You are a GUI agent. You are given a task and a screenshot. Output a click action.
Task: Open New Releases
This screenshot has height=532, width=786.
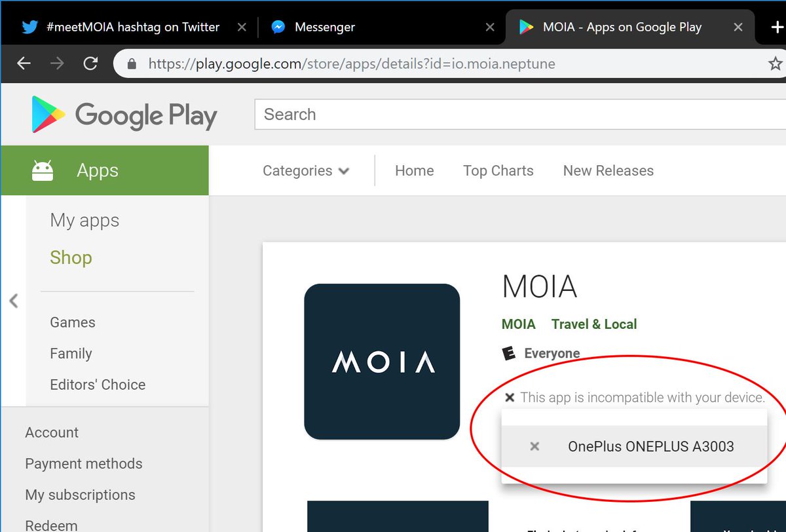(608, 171)
